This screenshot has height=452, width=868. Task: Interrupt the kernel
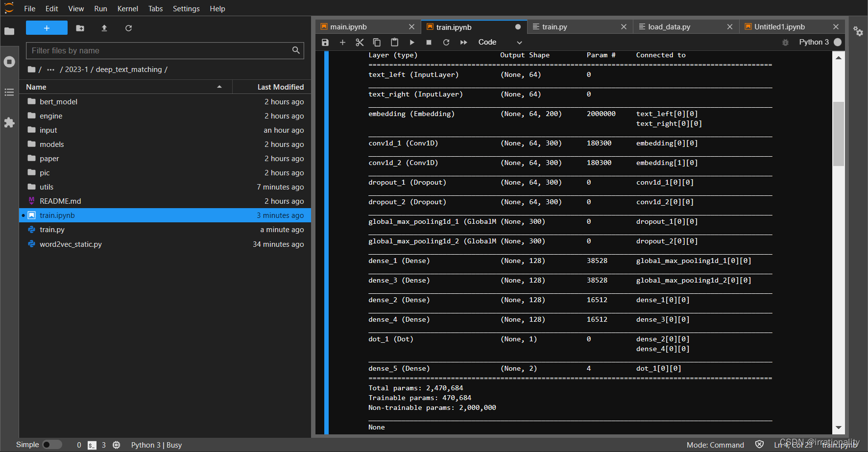pyautogui.click(x=429, y=42)
